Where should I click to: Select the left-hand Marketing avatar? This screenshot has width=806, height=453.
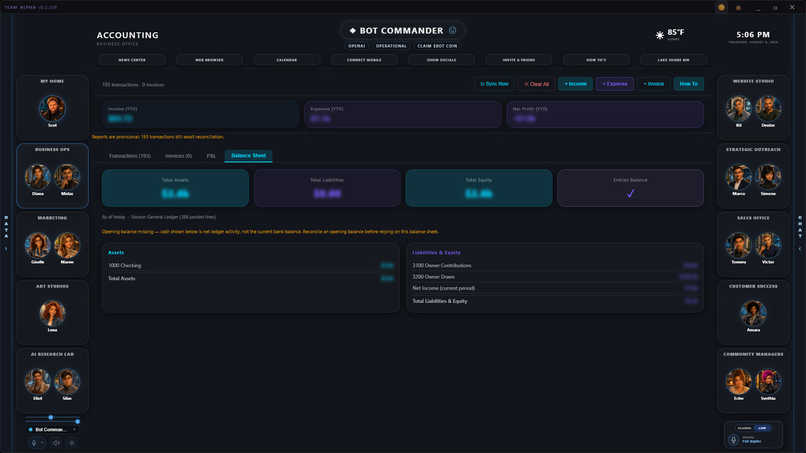pos(38,245)
